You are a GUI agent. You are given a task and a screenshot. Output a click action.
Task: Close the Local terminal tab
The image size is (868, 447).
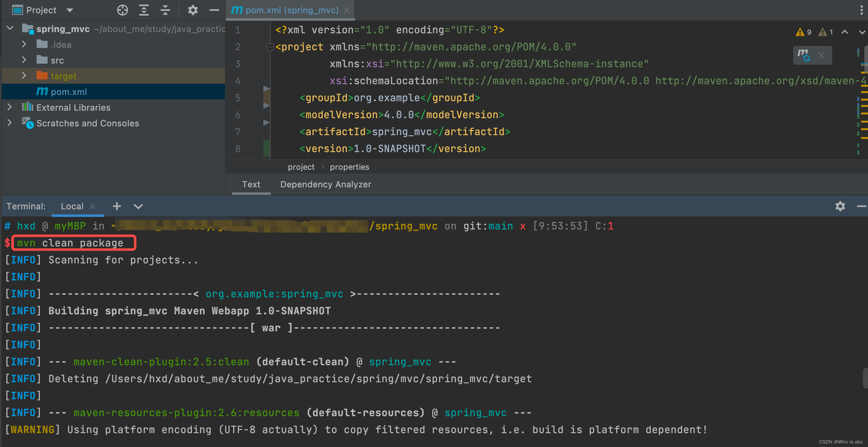click(x=93, y=206)
